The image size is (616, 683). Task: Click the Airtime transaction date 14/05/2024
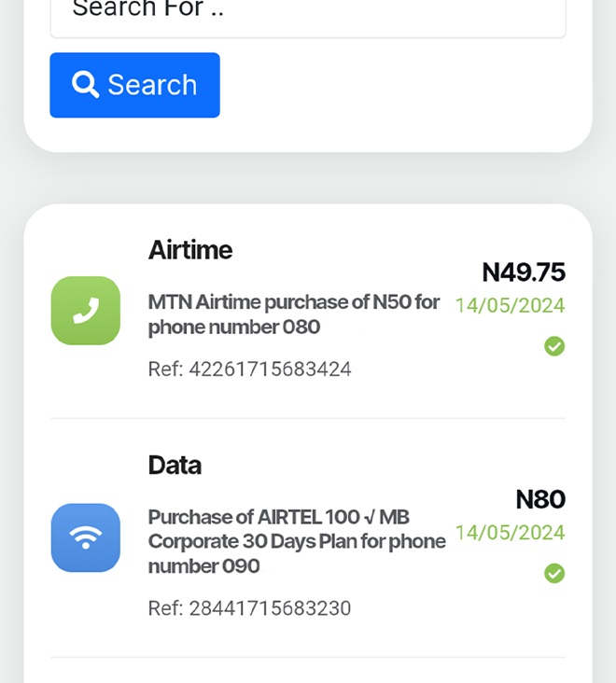(x=510, y=306)
